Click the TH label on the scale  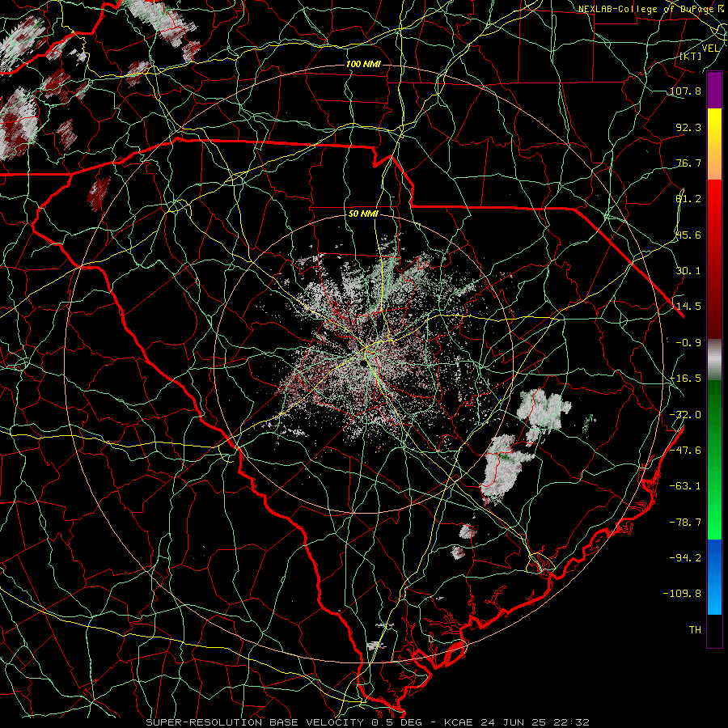(x=695, y=630)
